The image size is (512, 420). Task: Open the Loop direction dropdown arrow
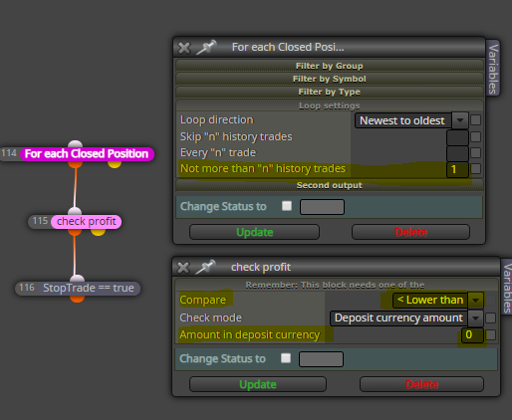(460, 120)
